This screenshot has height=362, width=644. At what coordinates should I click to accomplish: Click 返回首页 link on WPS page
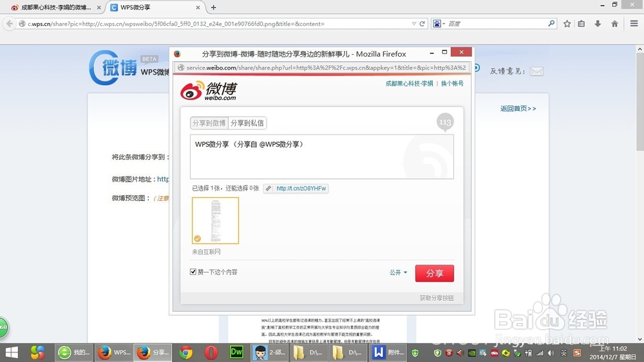pos(518,108)
